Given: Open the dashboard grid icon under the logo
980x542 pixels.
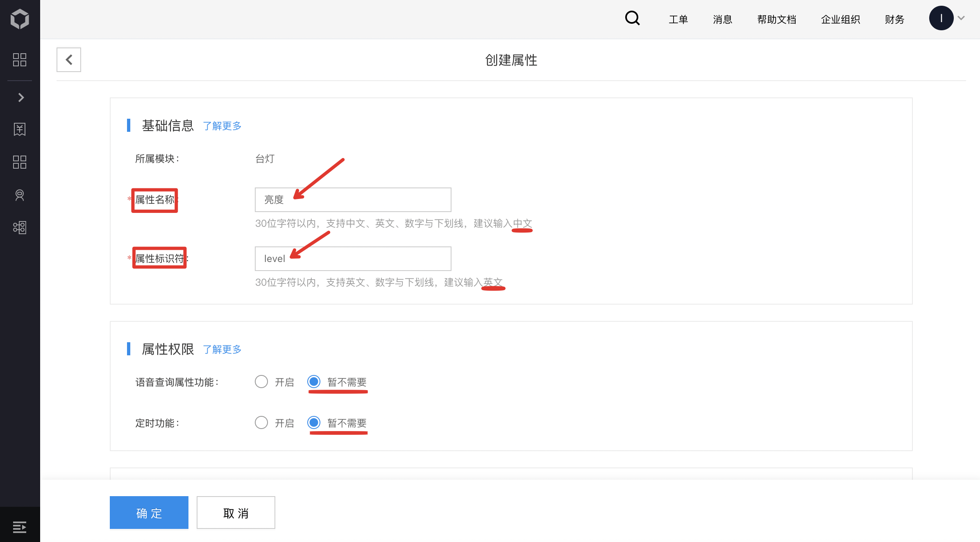Looking at the screenshot, I should click(x=20, y=60).
